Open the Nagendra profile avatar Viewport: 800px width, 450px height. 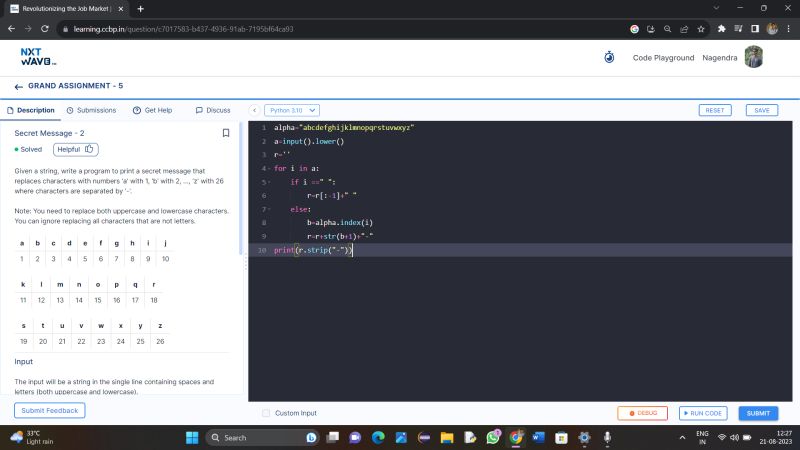click(753, 57)
